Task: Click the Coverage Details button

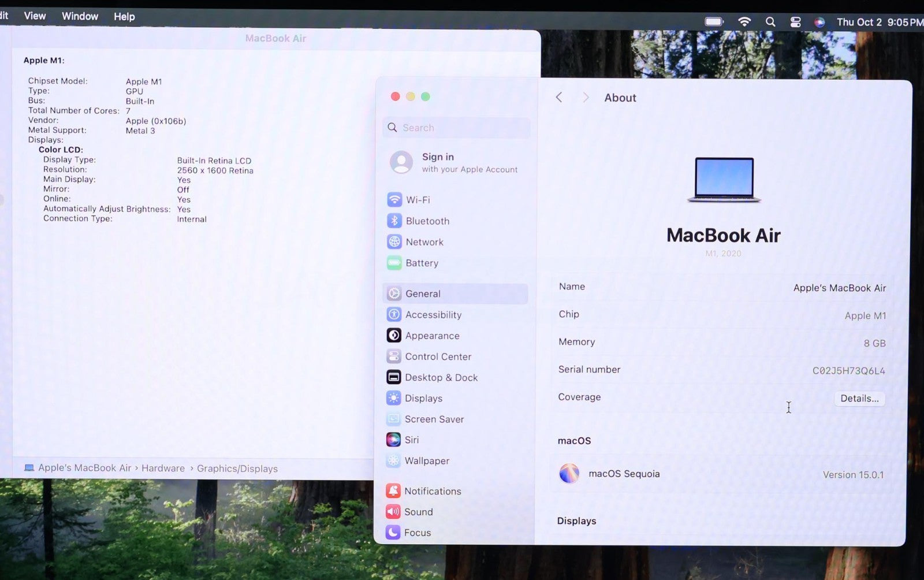Action: point(859,399)
